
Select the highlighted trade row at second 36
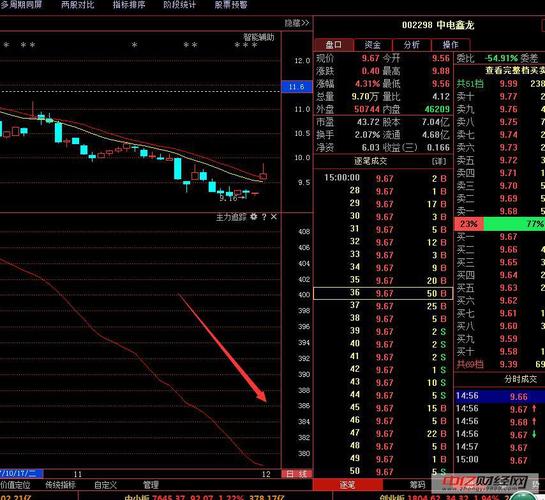click(383, 293)
